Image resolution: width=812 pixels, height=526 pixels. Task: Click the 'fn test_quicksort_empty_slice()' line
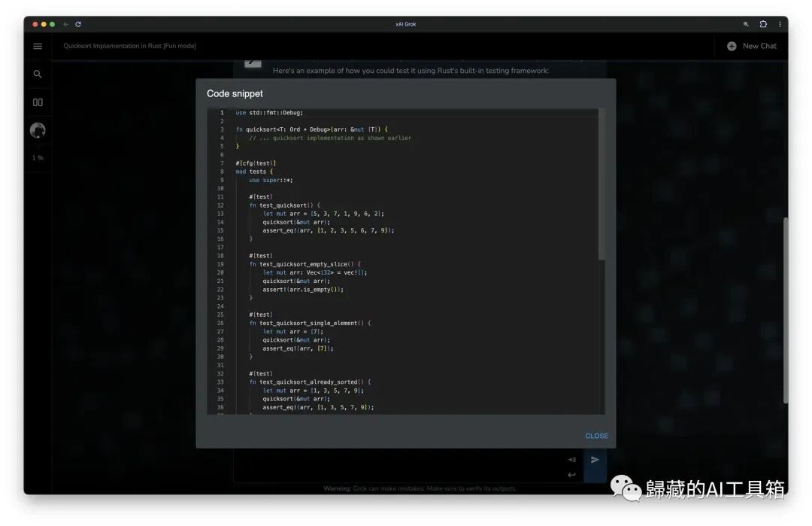point(304,264)
